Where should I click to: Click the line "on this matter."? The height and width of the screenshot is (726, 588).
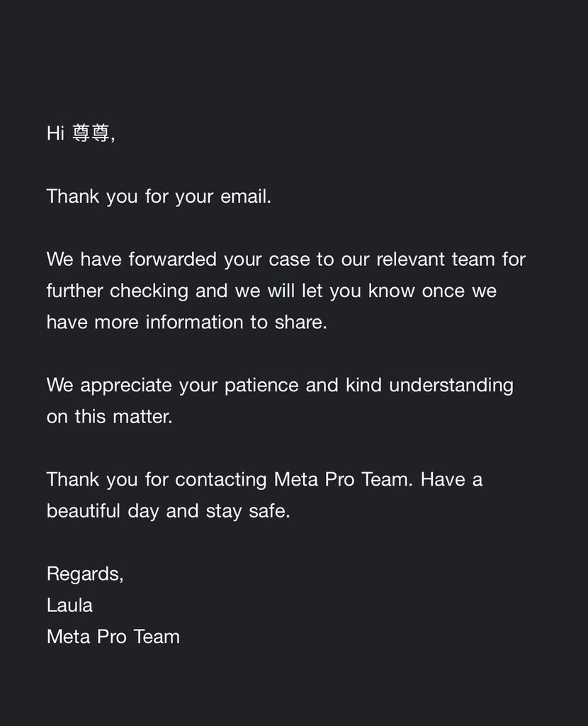click(x=110, y=416)
